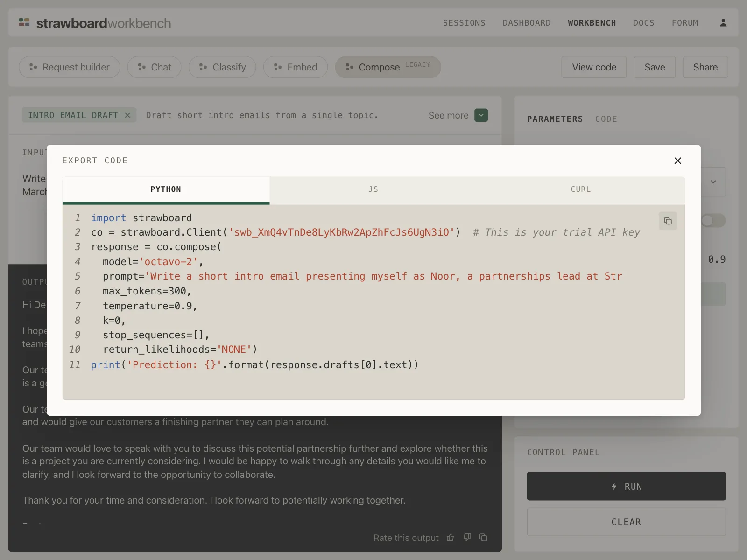Image resolution: width=747 pixels, height=560 pixels.
Task: Click the CONTROL PANEL heading
Action: 563,452
